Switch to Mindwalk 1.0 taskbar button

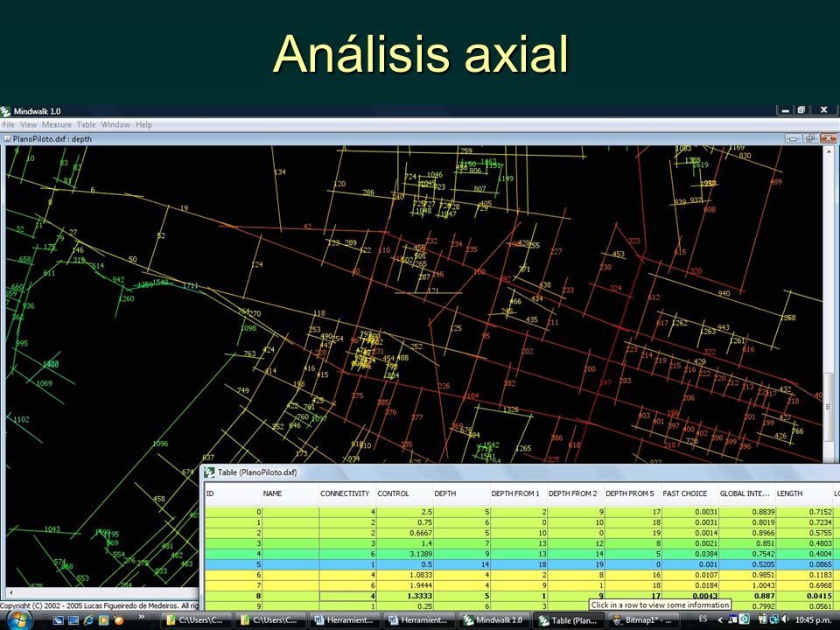[x=493, y=620]
